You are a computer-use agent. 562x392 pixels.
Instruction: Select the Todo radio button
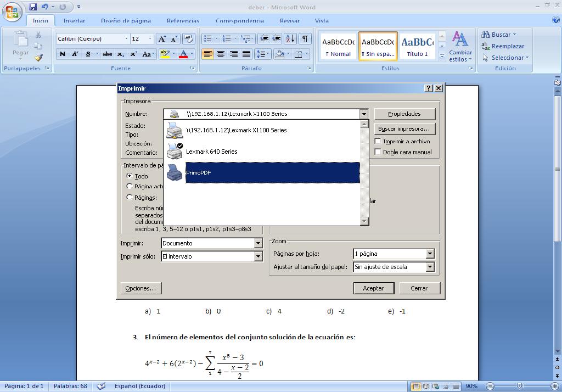pos(130,176)
